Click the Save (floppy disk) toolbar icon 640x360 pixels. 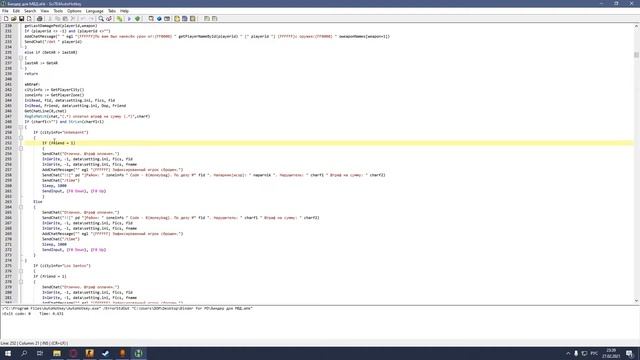(21, 18)
